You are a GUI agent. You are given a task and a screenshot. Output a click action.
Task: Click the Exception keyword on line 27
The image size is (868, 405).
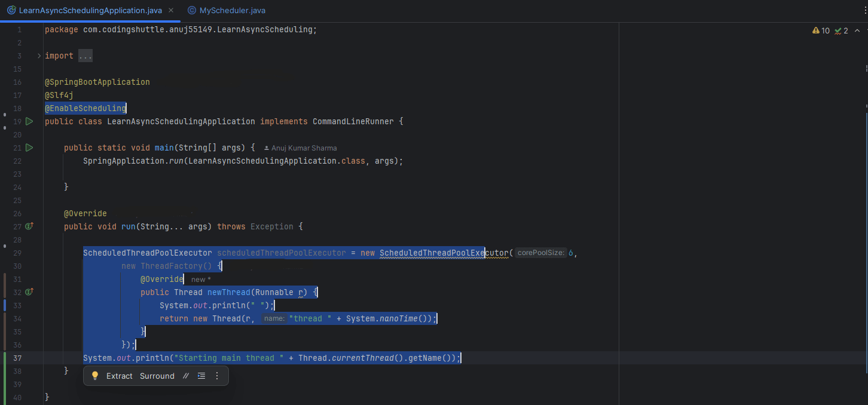click(x=272, y=226)
